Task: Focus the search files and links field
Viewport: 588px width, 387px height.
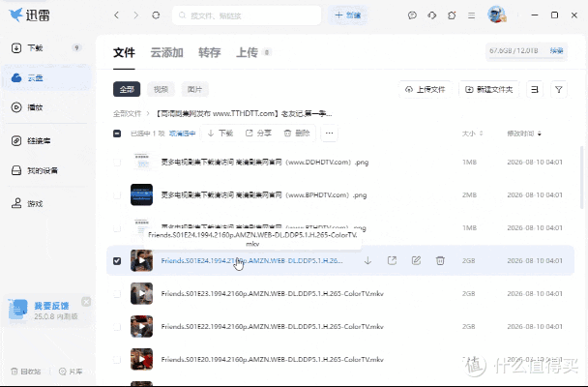Action: [247, 15]
